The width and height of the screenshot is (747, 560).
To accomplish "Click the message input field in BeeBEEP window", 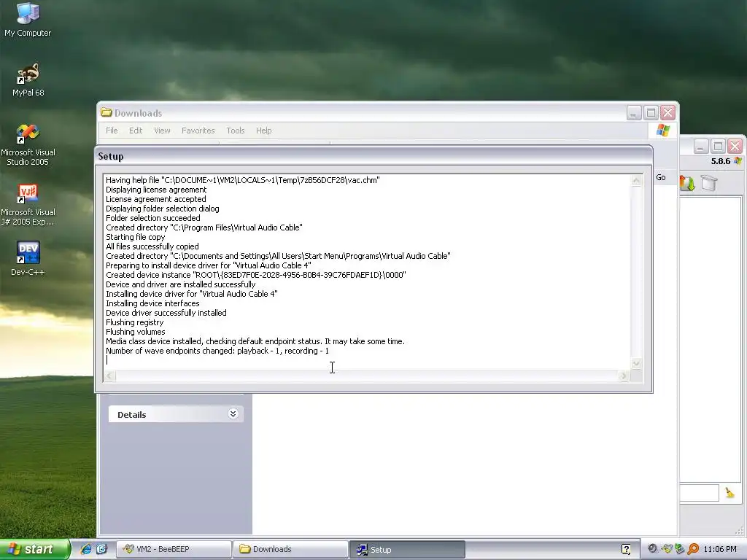I will [699, 493].
